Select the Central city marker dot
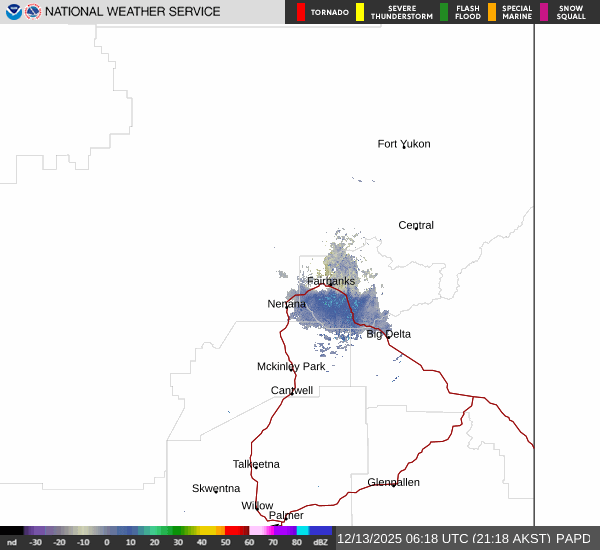600x550 pixels. (415, 229)
